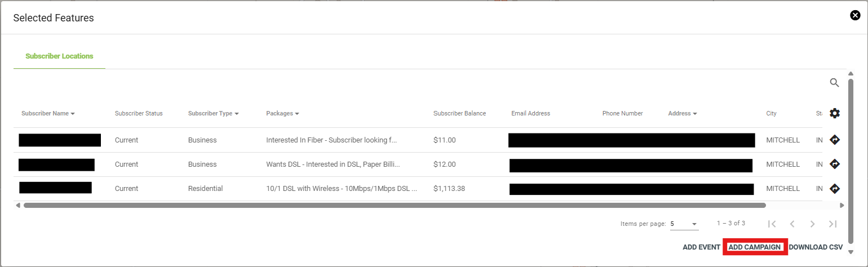Click Current status in Residential row
868x267 pixels.
click(x=126, y=189)
